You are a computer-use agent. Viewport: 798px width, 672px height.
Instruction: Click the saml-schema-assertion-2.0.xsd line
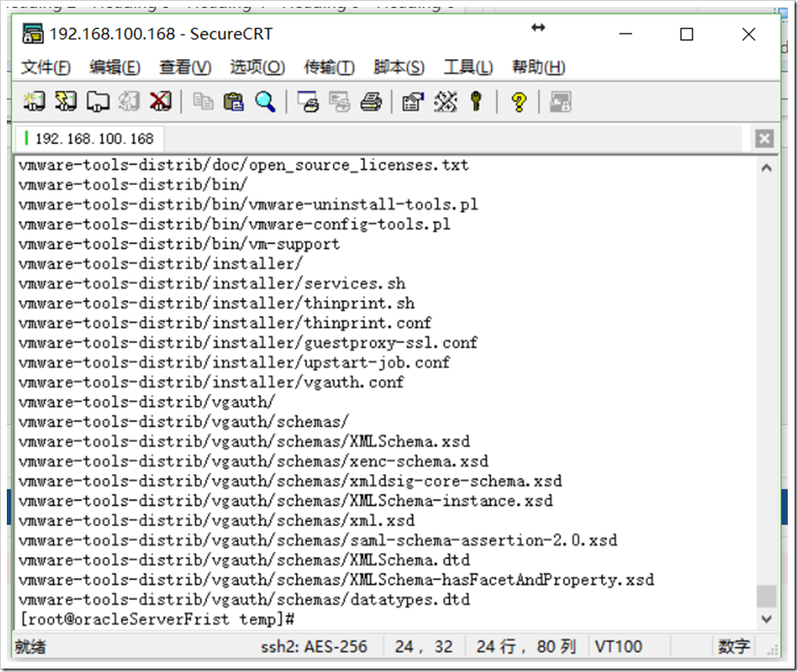(318, 540)
